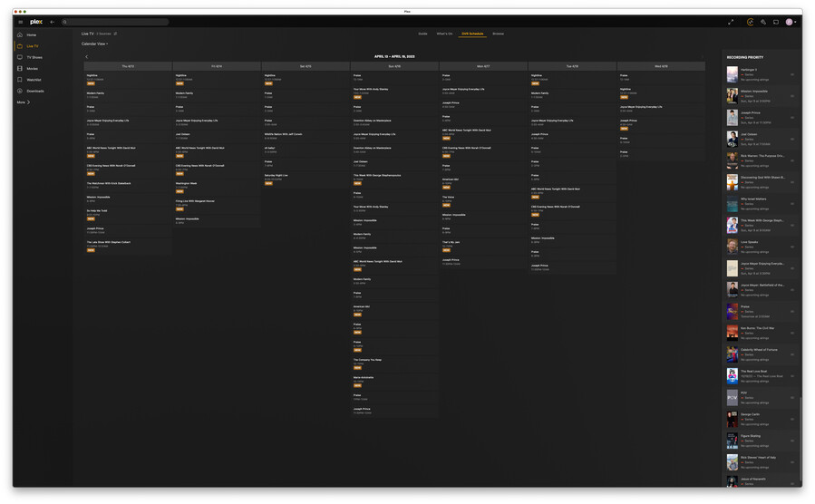Open Home in the sidebar
This screenshot has width=815, height=504.
point(31,34)
